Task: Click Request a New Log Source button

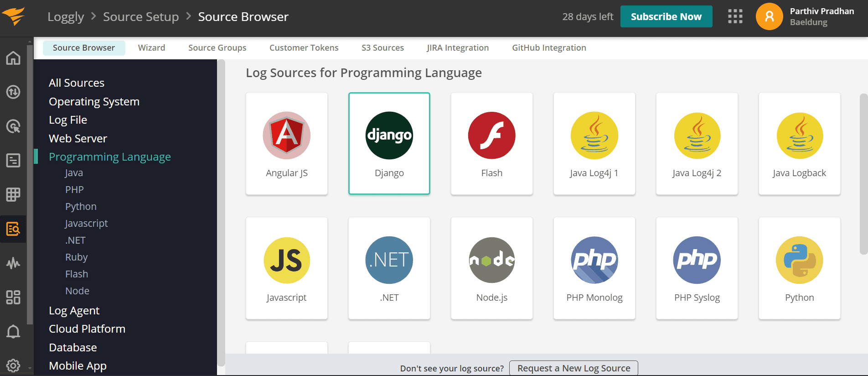Action: pyautogui.click(x=573, y=368)
